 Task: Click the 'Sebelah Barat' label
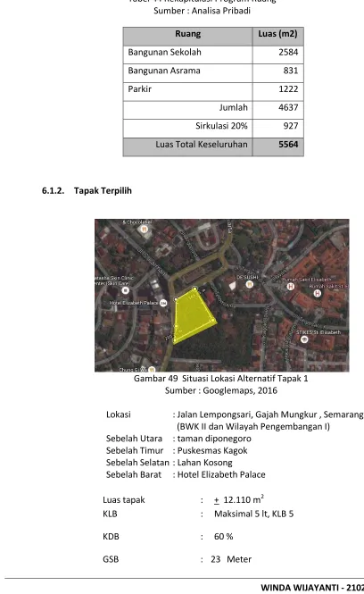tap(134, 474)
